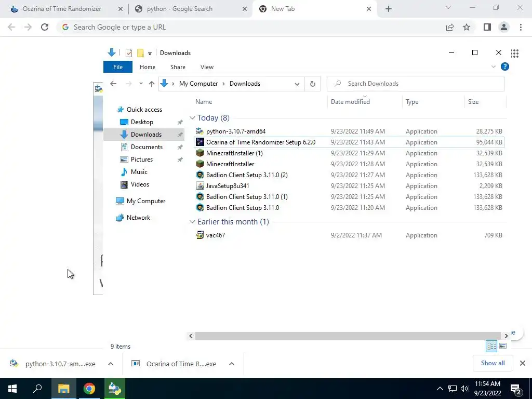Open a new Chrome tab

[x=389, y=9]
